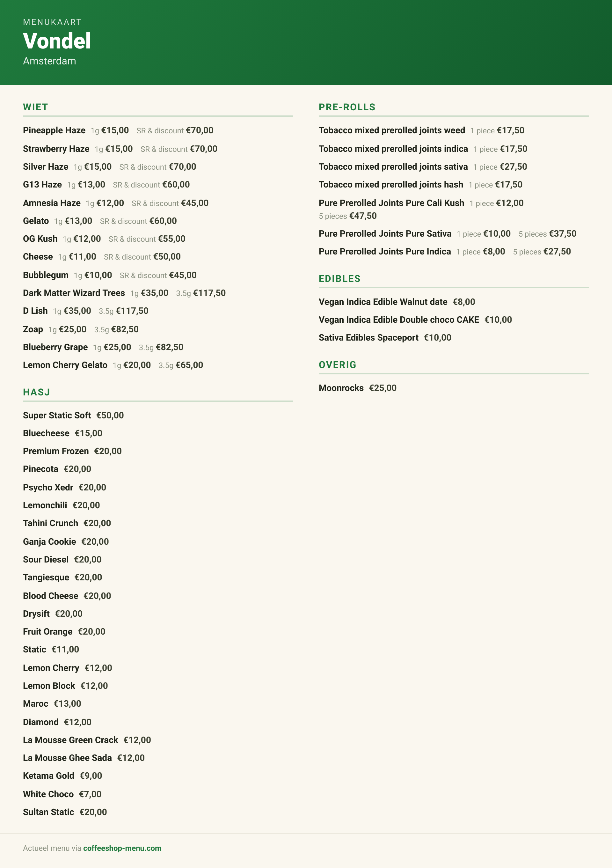Click the Super Static Soft item

(57, 416)
